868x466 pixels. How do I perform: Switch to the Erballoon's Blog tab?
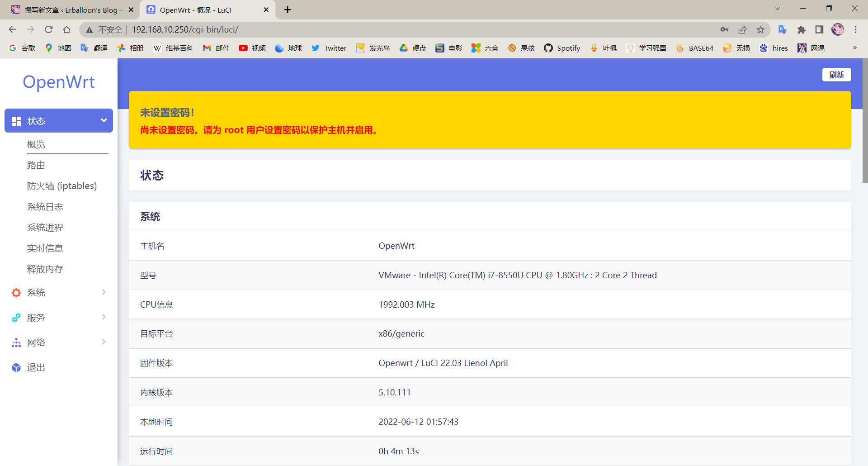click(x=70, y=10)
